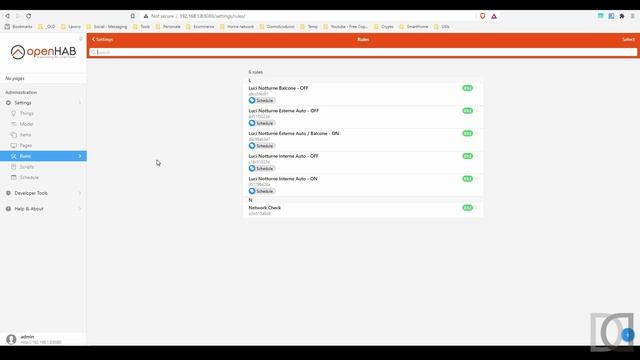The height and width of the screenshot is (360, 640).
Task: Click the rules Search field
Action: coord(363,52)
